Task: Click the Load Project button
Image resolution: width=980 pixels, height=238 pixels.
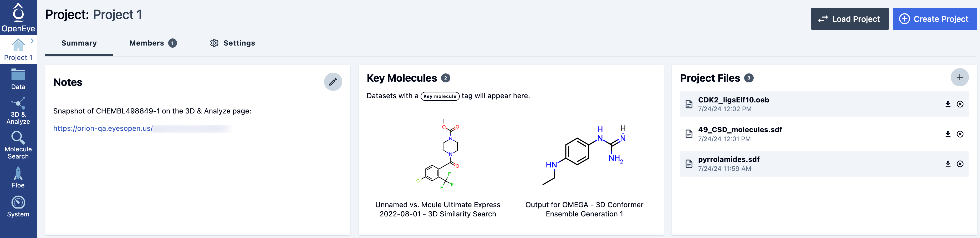Action: [850, 19]
